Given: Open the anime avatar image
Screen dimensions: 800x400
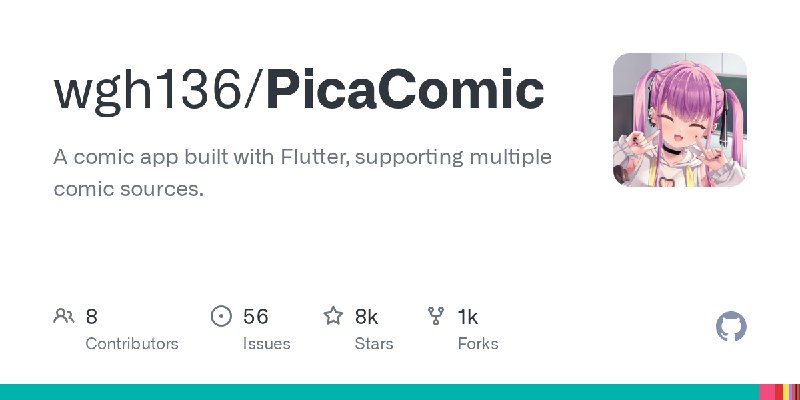Looking at the screenshot, I should click(679, 120).
